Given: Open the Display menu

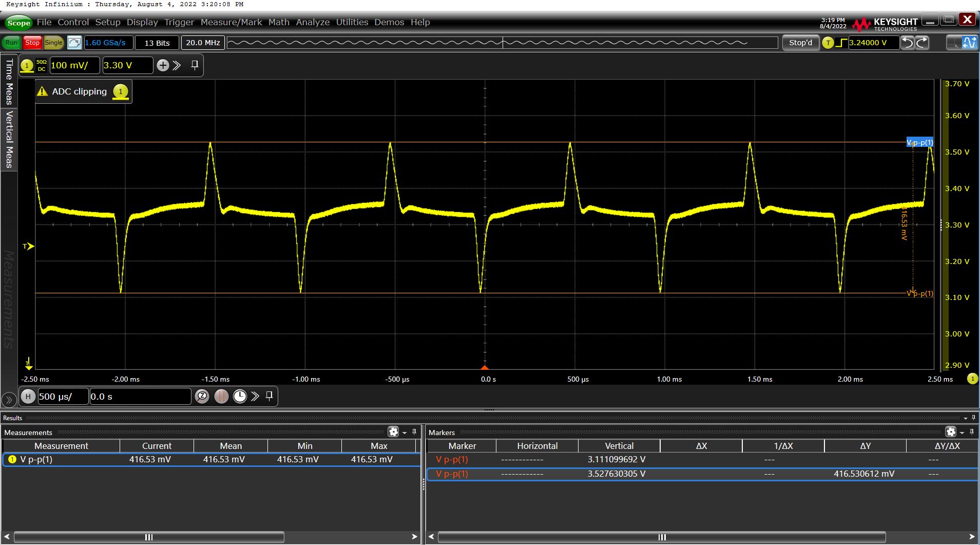Looking at the screenshot, I should coord(142,22).
